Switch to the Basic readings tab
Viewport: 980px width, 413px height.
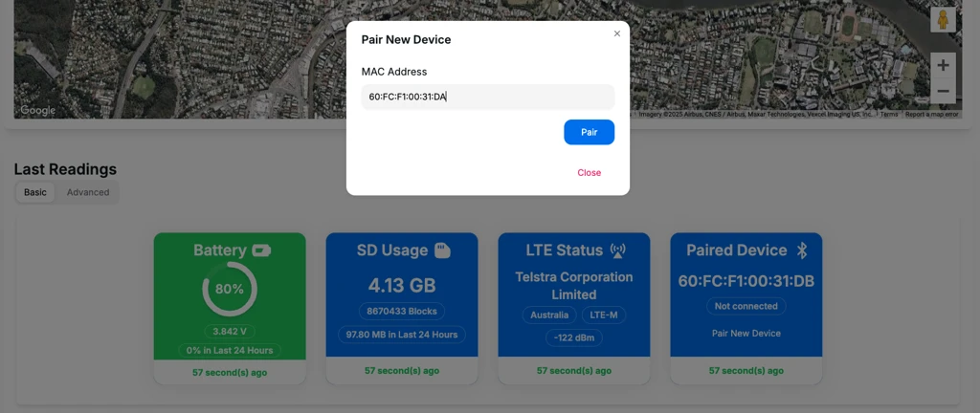tap(35, 192)
